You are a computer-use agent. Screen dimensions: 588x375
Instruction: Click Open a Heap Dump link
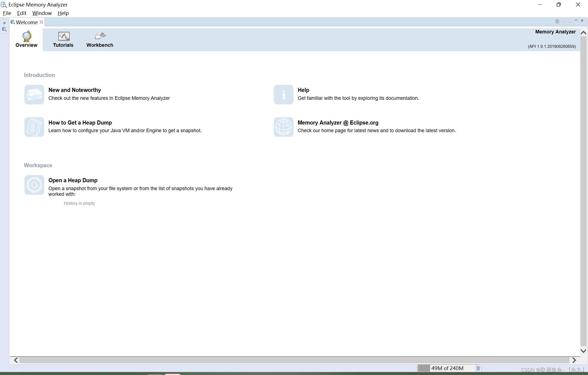[73, 180]
